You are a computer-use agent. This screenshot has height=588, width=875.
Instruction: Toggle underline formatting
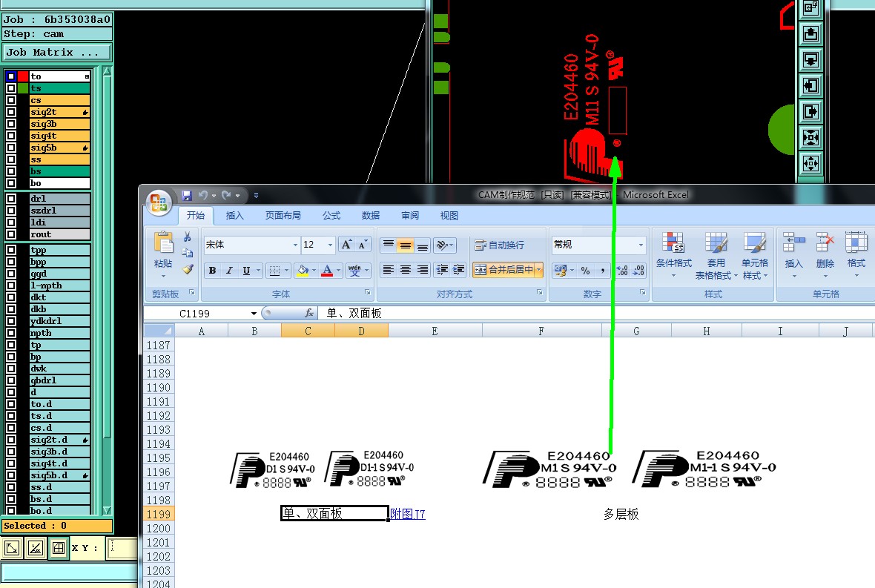[246, 271]
